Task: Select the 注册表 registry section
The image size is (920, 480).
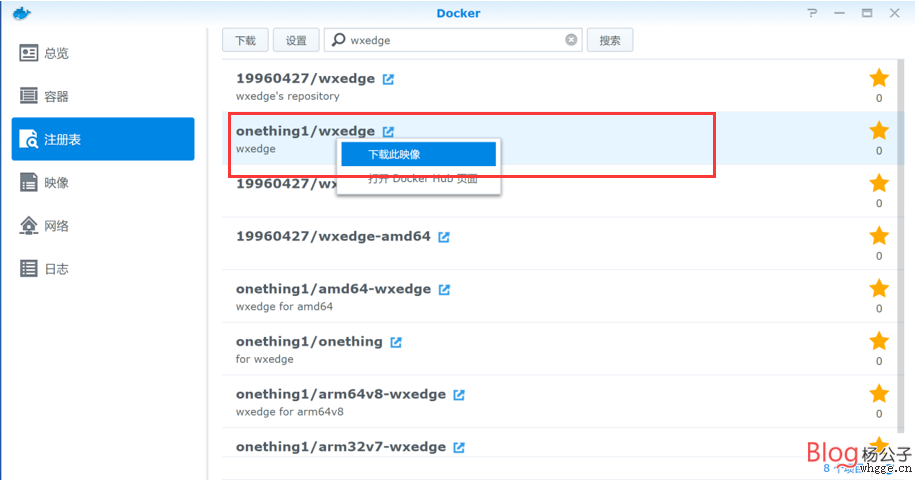Action: 103,139
